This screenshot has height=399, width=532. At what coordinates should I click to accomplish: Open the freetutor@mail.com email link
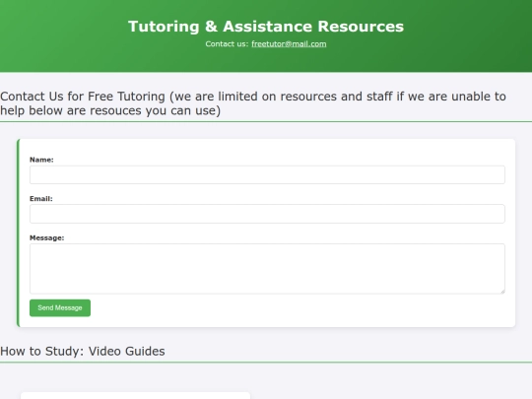(x=289, y=44)
